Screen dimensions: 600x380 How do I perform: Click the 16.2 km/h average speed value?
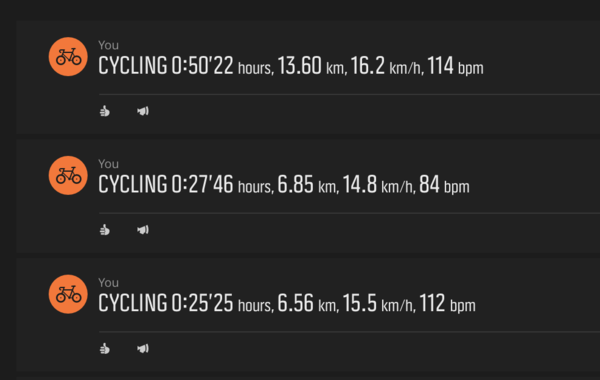pyautogui.click(x=387, y=66)
